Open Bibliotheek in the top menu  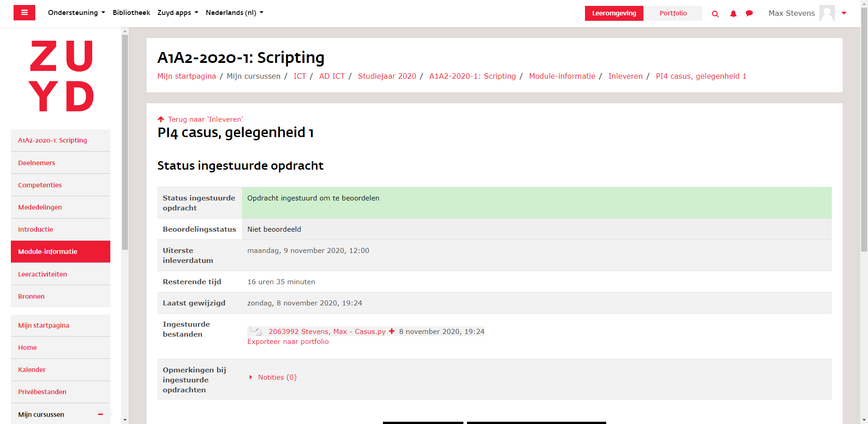click(131, 13)
